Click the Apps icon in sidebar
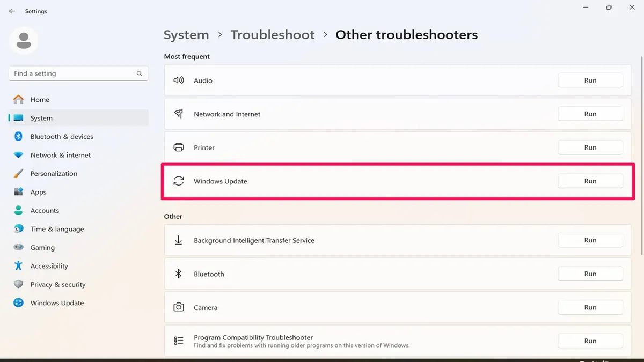The height and width of the screenshot is (362, 644). pyautogui.click(x=19, y=192)
